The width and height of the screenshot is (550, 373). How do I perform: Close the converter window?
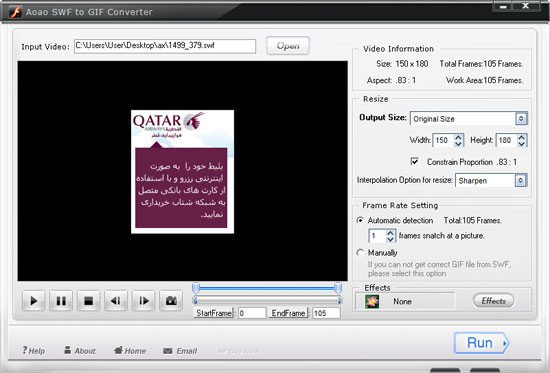(525, 6)
